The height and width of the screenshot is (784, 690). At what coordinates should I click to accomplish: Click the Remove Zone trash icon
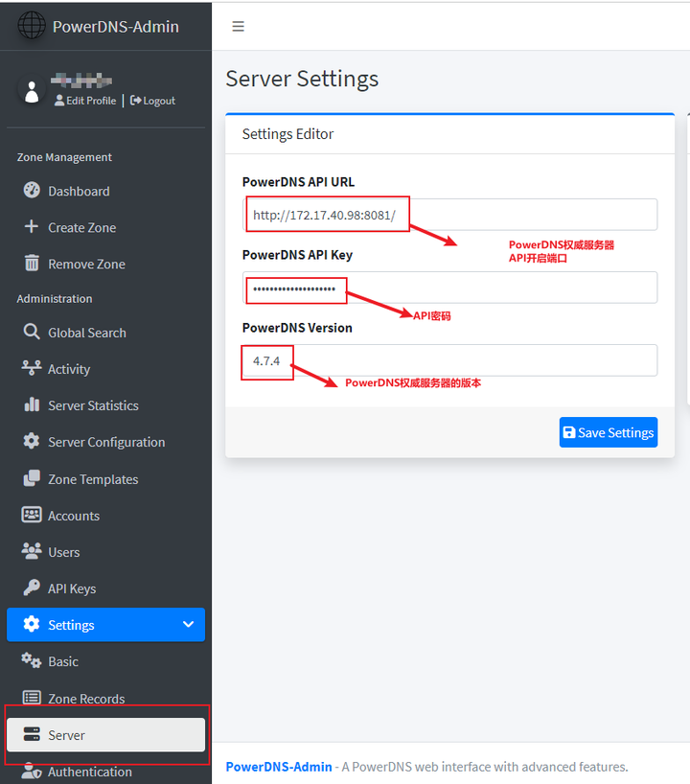tap(32, 263)
